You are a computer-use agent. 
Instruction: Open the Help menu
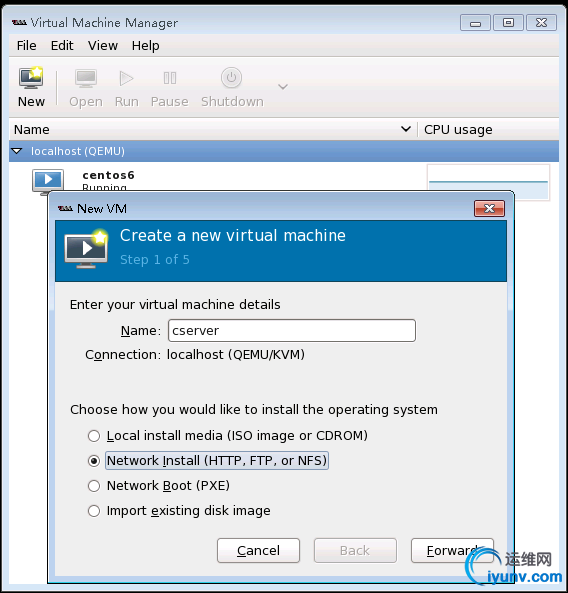pos(146,46)
